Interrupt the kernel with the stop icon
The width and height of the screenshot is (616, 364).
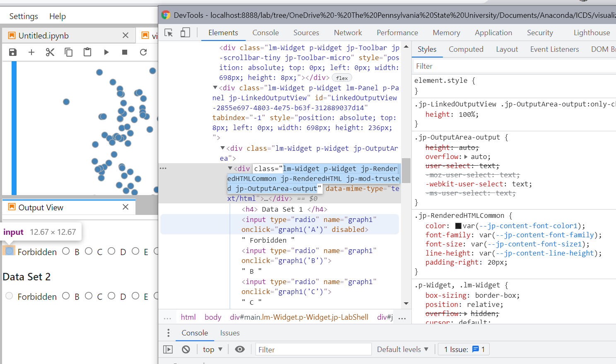pyautogui.click(x=125, y=52)
